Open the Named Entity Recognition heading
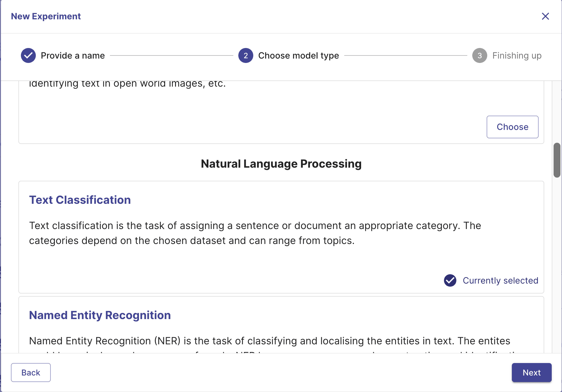This screenshot has width=562, height=392. pyautogui.click(x=100, y=315)
